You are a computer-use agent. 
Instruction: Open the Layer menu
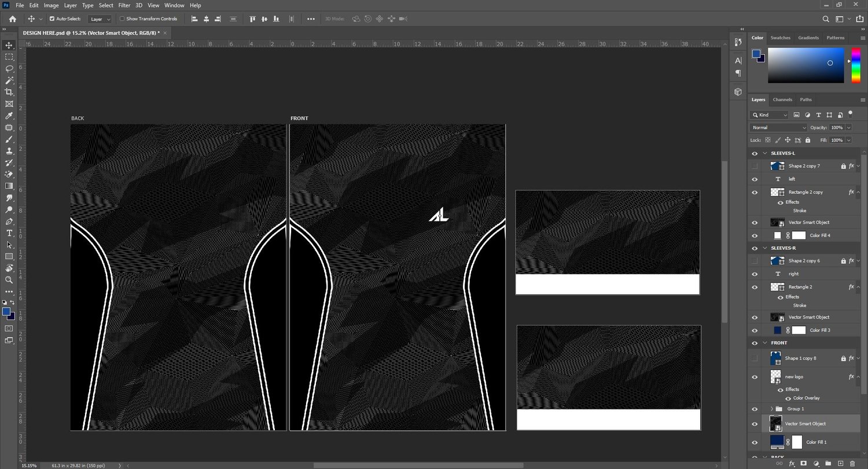click(x=70, y=5)
